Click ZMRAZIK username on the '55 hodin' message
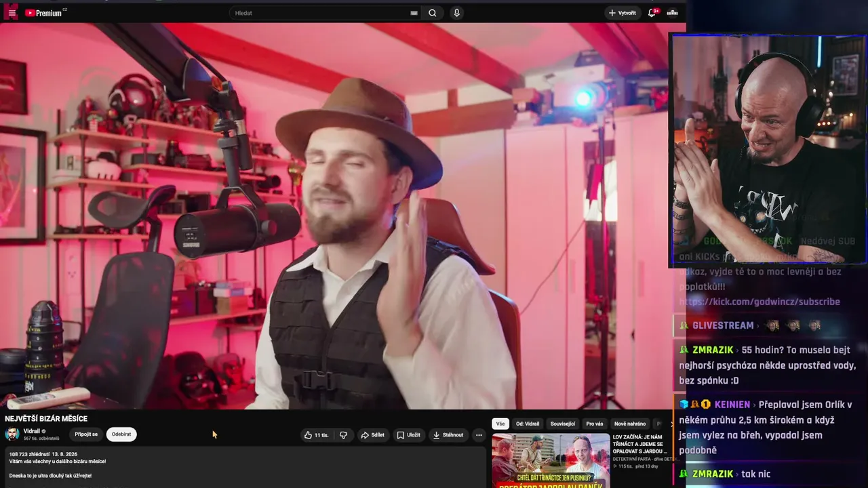 coord(713,350)
